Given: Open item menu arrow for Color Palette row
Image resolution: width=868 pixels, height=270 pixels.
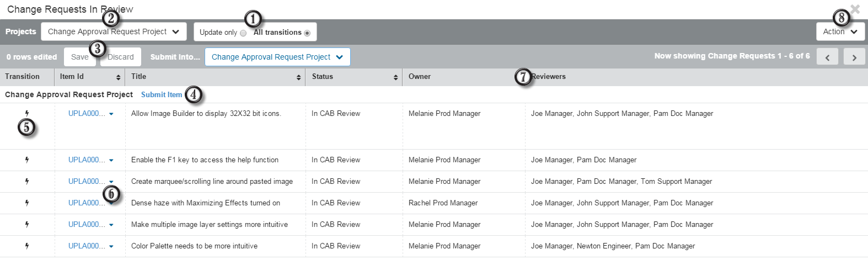Looking at the screenshot, I should click(x=111, y=246).
